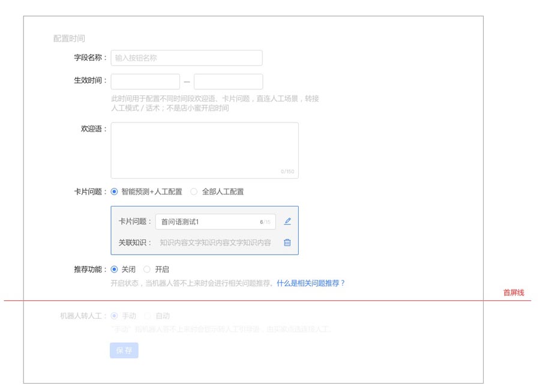This screenshot has height=392, width=540.
Task: Click the 生效时间 start date field
Action: (x=145, y=81)
